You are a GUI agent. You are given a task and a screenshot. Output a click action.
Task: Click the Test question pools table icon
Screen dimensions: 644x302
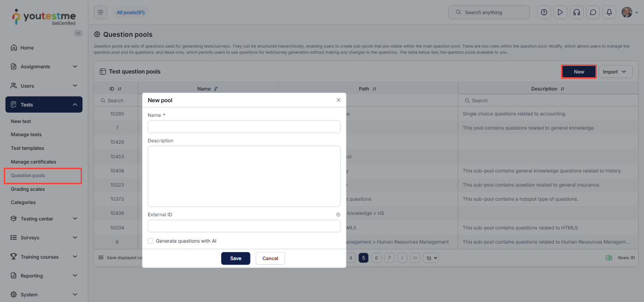[103, 72]
